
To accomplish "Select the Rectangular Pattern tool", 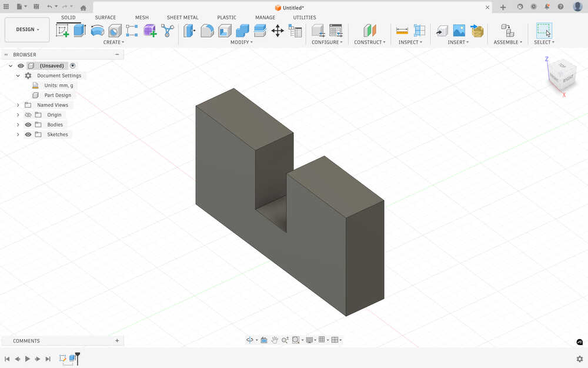I will [132, 31].
